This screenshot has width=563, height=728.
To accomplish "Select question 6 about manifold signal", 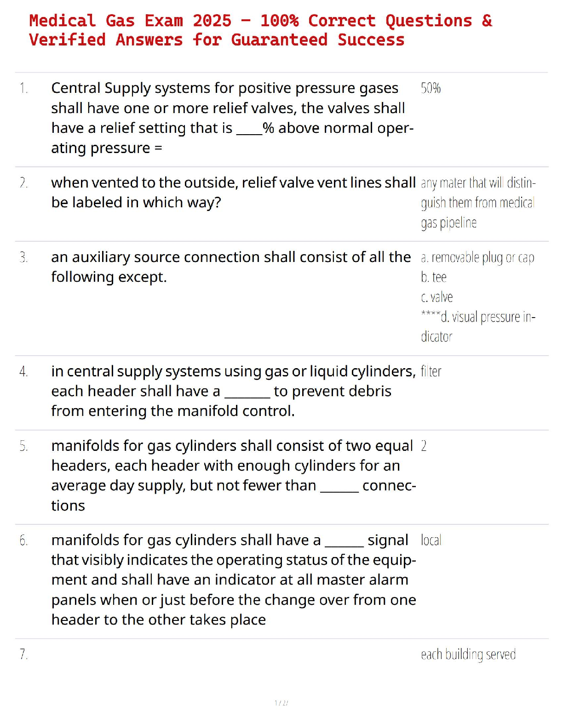I will pos(234,580).
